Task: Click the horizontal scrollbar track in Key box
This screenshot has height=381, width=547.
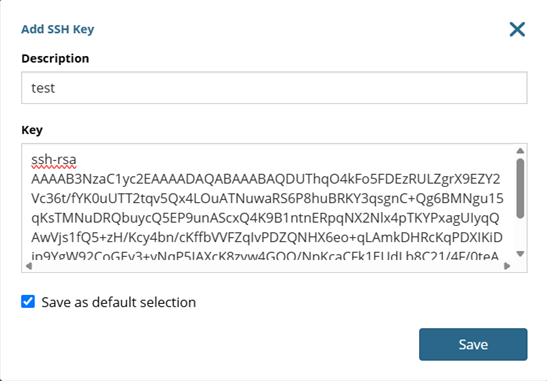Action: coord(268,266)
